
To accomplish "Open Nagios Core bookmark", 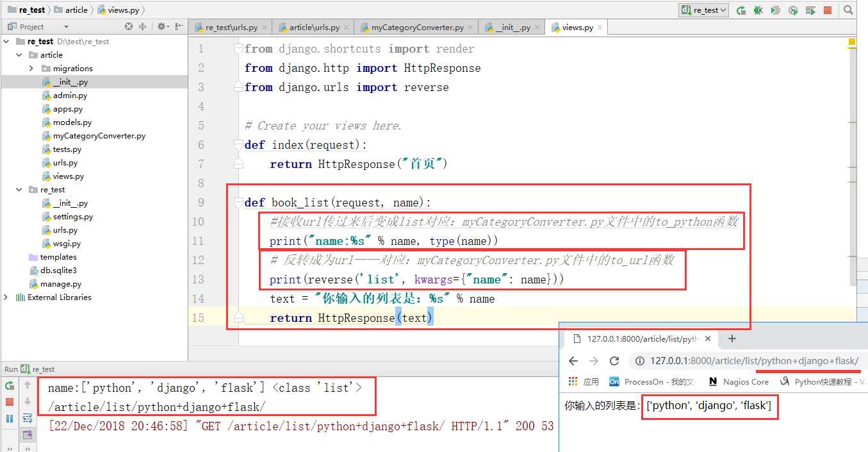I will click(739, 381).
